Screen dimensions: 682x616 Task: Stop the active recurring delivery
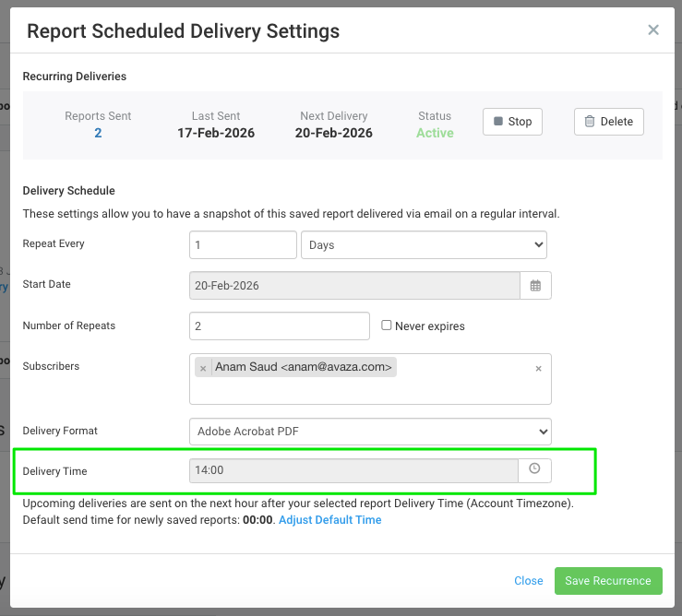[512, 122]
